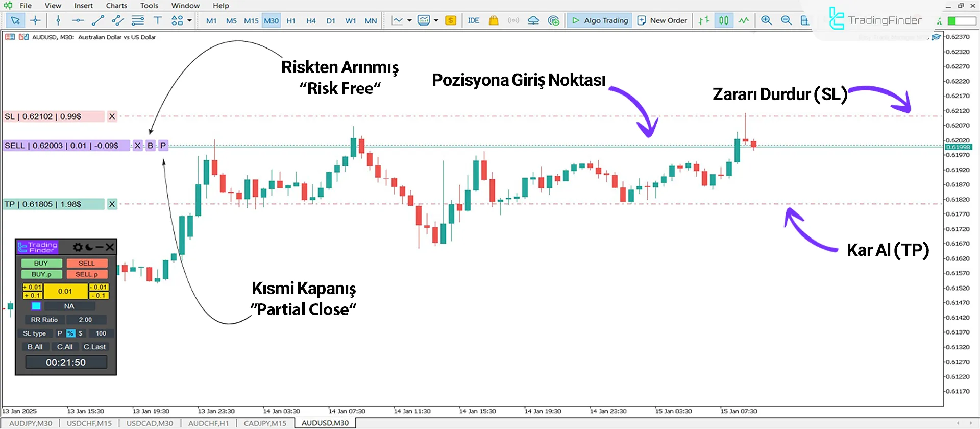Open the Tools menu

click(149, 6)
